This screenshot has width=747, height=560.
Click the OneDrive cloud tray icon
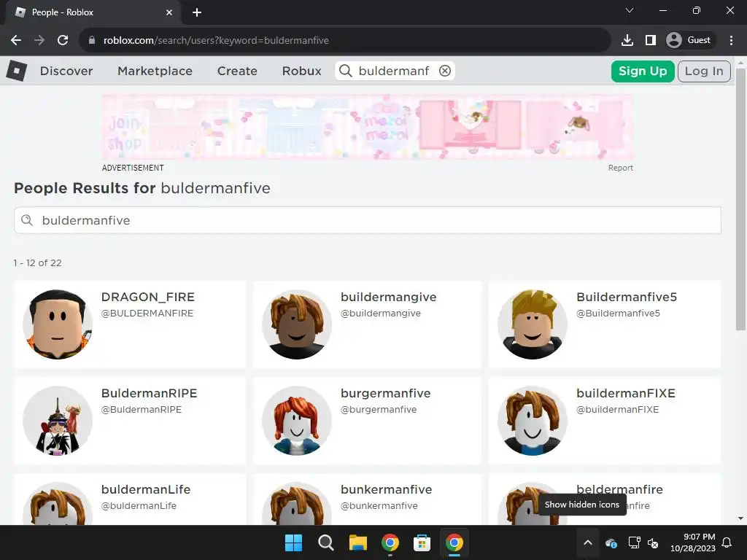[x=611, y=542]
